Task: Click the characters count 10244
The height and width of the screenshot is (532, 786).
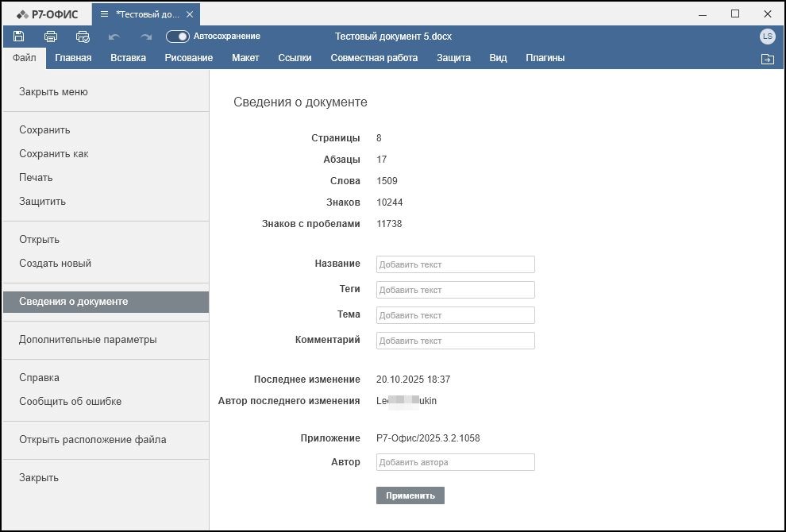Action: point(390,202)
